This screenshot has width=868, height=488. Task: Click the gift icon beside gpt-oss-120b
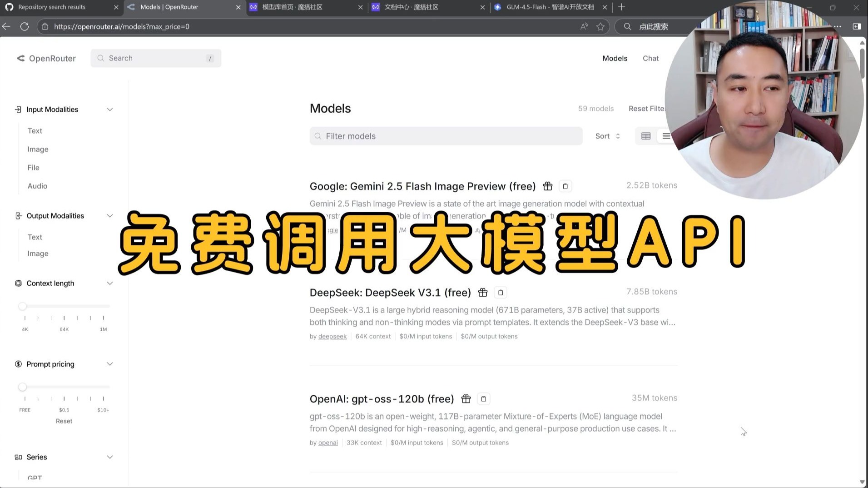466,399
